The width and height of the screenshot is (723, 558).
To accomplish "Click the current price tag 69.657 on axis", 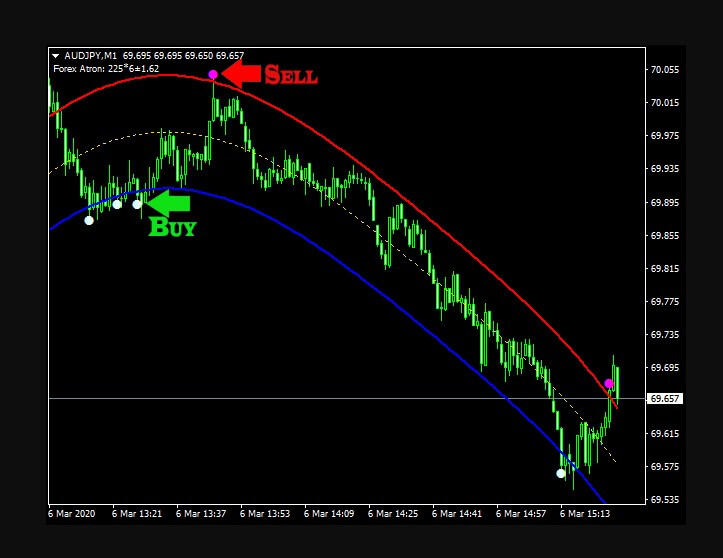I will click(664, 398).
